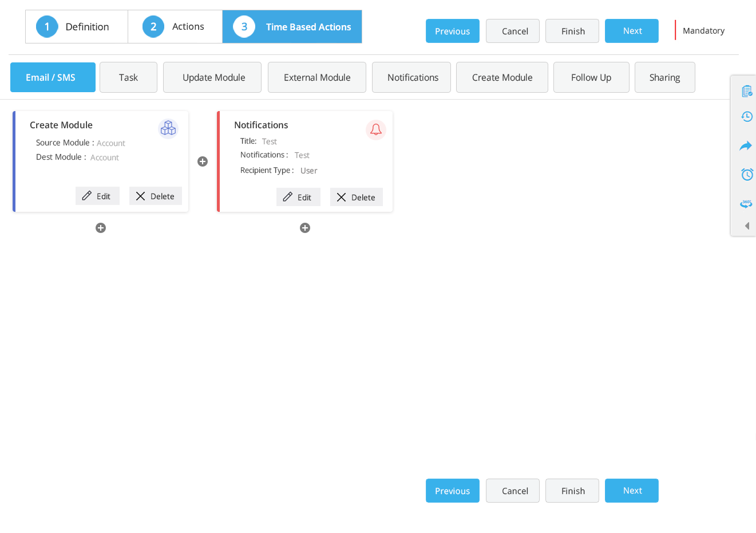Select the Sharing tab
The image size is (756, 533).
[x=664, y=77]
